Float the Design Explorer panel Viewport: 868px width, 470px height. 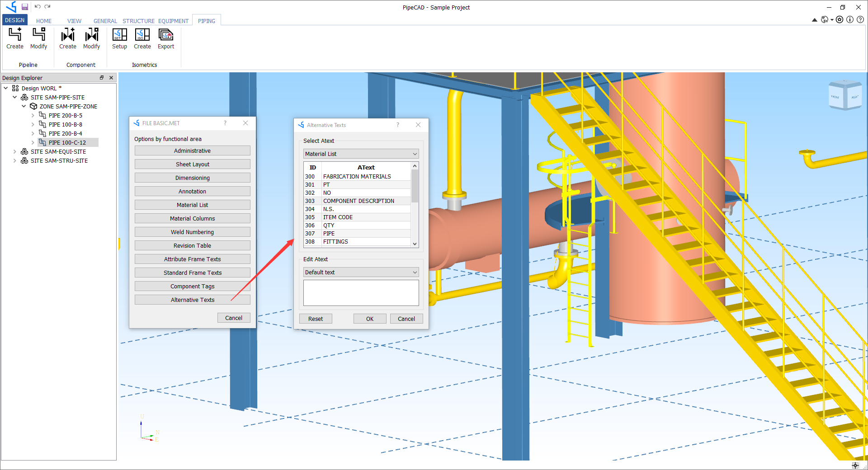point(102,78)
